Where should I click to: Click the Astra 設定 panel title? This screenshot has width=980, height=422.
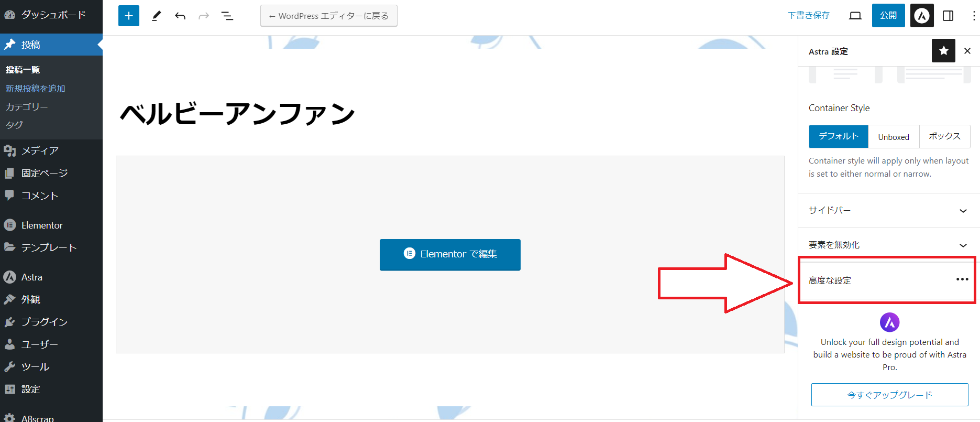[828, 51]
